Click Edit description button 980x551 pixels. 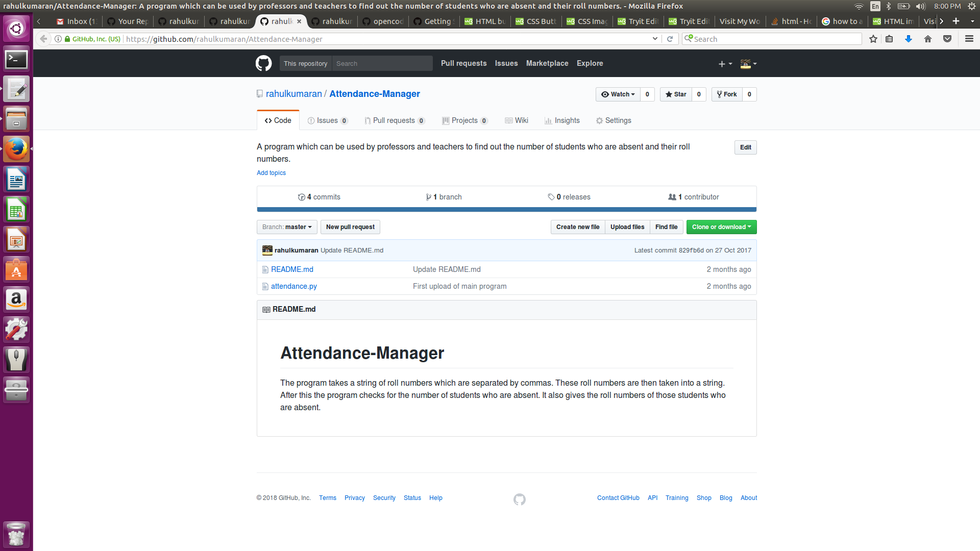point(746,147)
